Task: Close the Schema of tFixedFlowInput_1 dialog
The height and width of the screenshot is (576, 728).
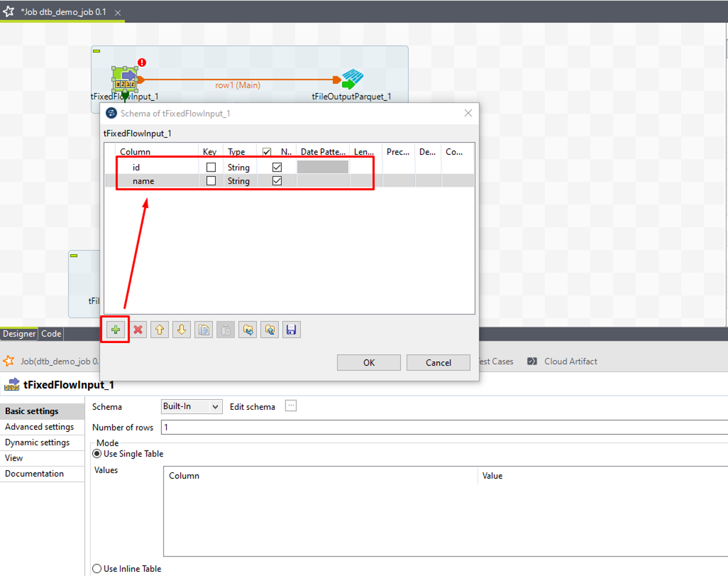Action: pyautogui.click(x=468, y=113)
